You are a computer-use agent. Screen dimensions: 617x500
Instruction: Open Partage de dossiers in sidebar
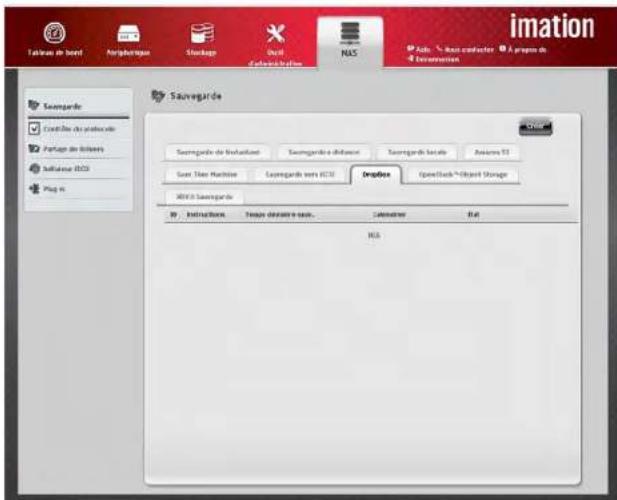pyautogui.click(x=78, y=149)
